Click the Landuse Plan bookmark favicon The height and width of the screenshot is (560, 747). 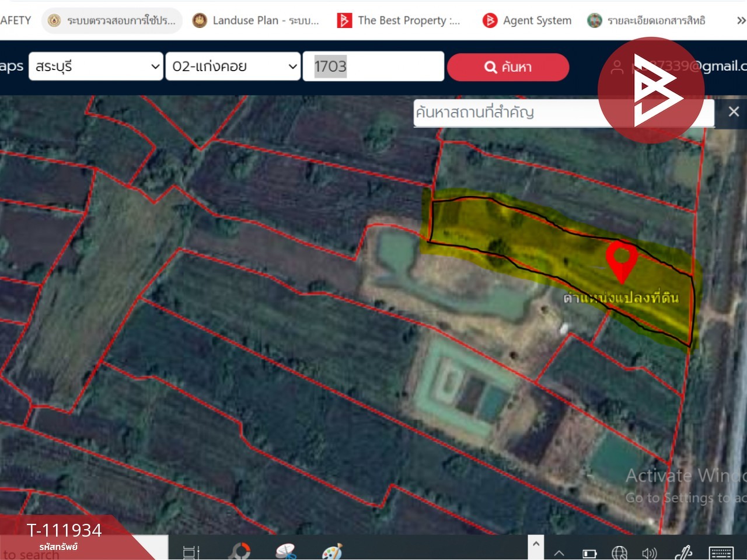pos(200,20)
